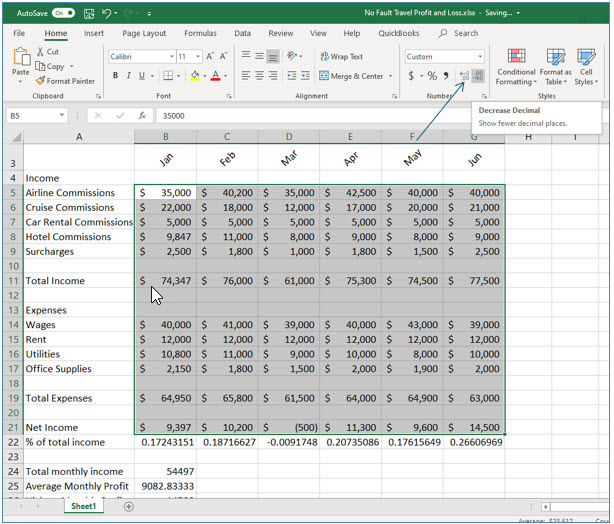The width and height of the screenshot is (614, 524).
Task: Toggle the AutoSave switch
Action: (63, 13)
